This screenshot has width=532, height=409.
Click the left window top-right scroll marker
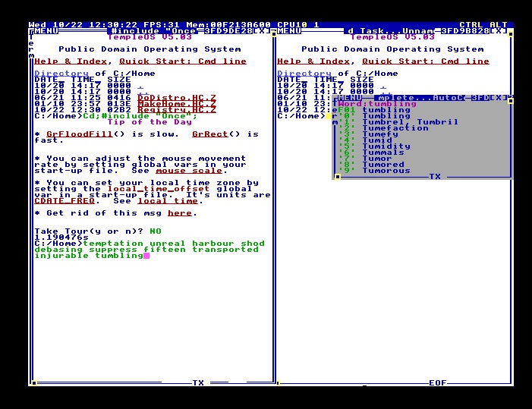(274, 34)
